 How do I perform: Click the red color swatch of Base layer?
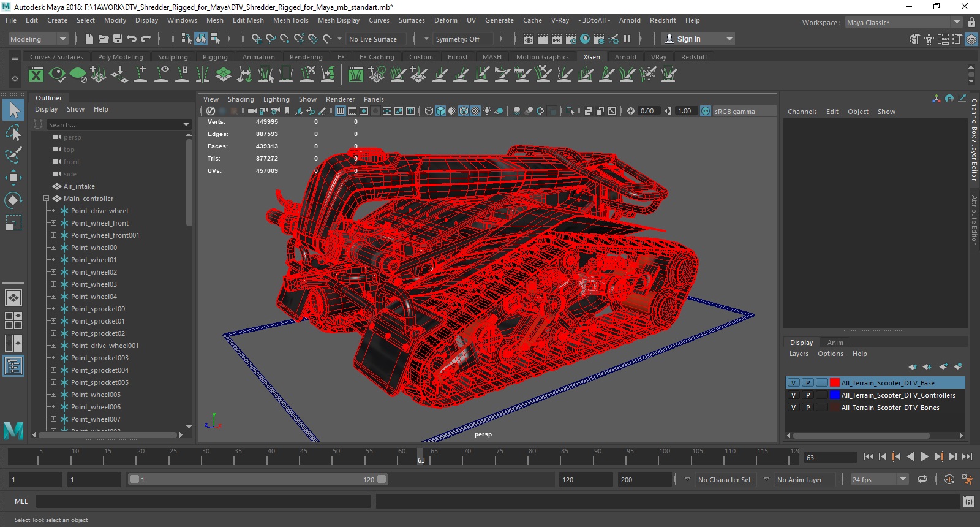(x=835, y=383)
